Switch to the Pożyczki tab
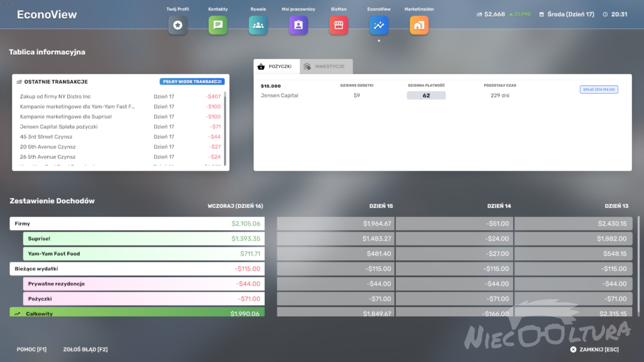This screenshot has width=644, height=362. [276, 67]
